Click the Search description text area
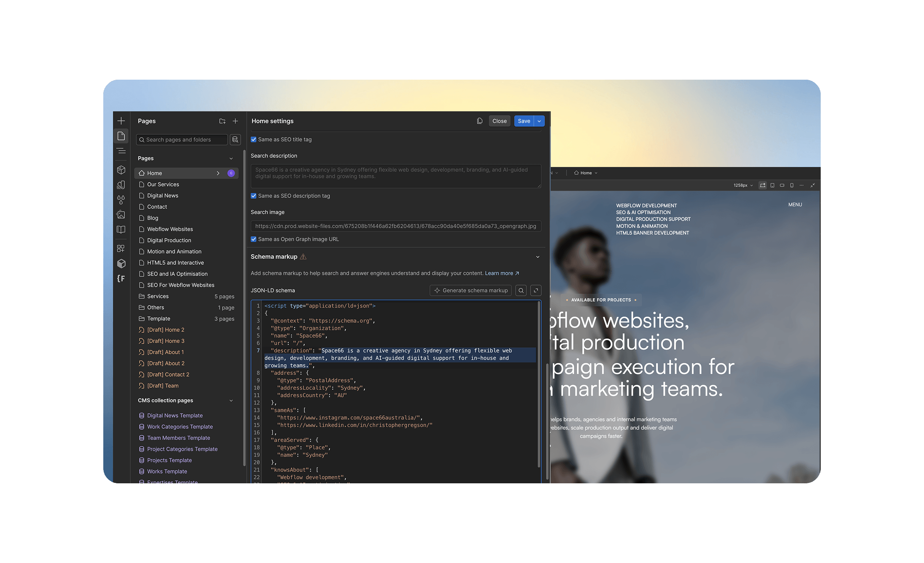924x563 pixels. 396,176
